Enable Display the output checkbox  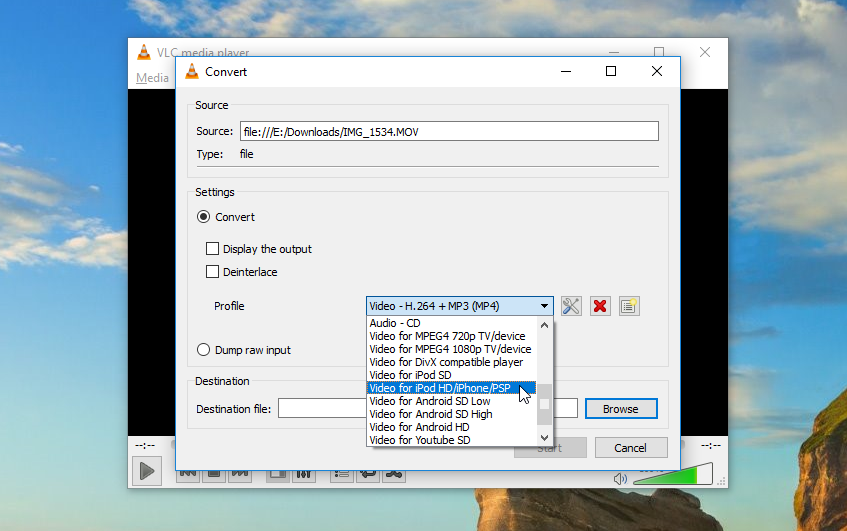(x=212, y=248)
